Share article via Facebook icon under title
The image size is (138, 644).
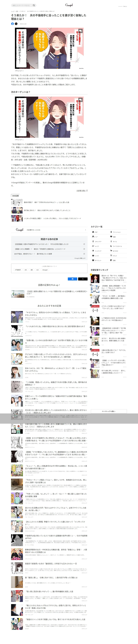(13, 24)
